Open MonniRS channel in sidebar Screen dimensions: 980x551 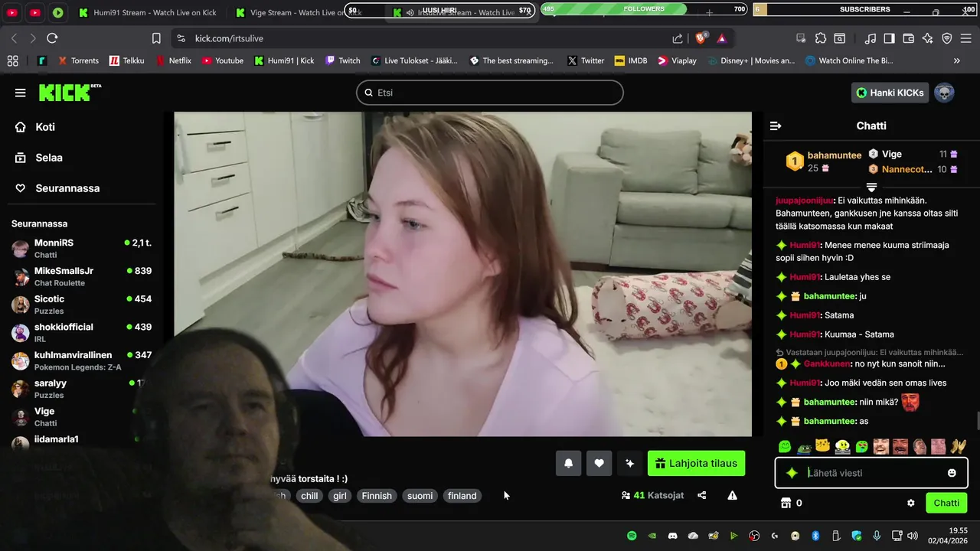[x=81, y=248]
